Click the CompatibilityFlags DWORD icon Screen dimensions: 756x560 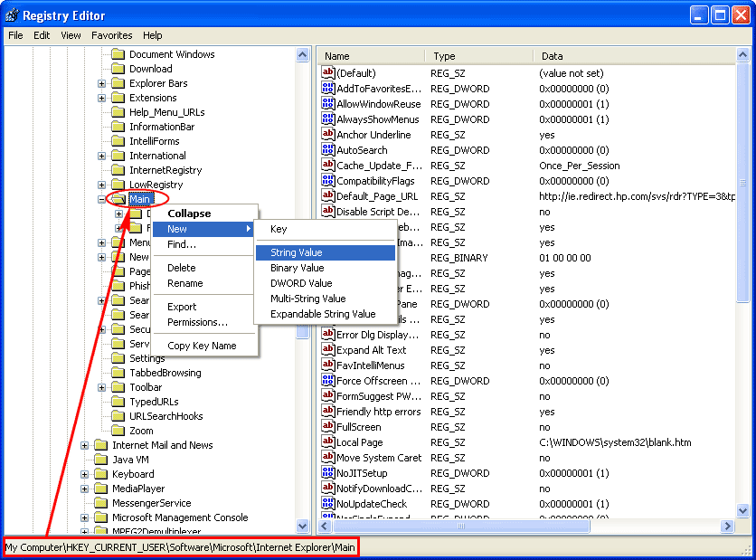coord(328,181)
